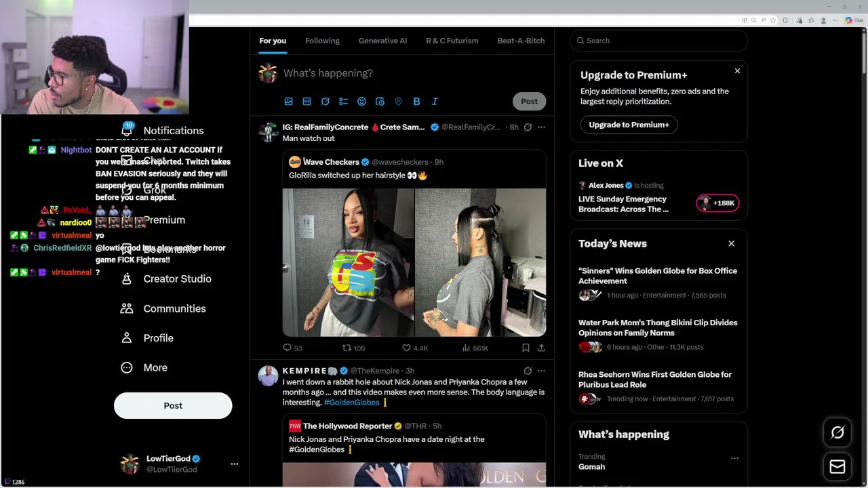Open LowTierGod account menu dots
This screenshot has width=868, height=488.
click(x=235, y=464)
